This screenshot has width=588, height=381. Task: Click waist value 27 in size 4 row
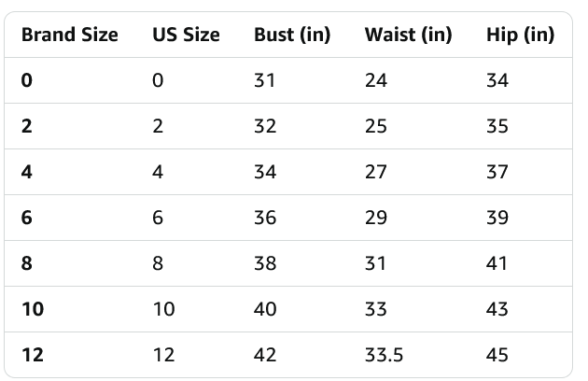(376, 172)
